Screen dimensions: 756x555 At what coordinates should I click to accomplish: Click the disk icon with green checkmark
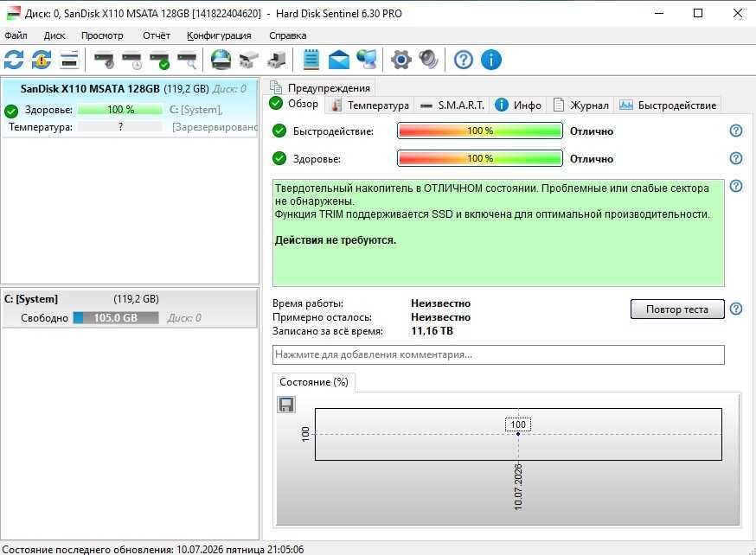(159, 61)
